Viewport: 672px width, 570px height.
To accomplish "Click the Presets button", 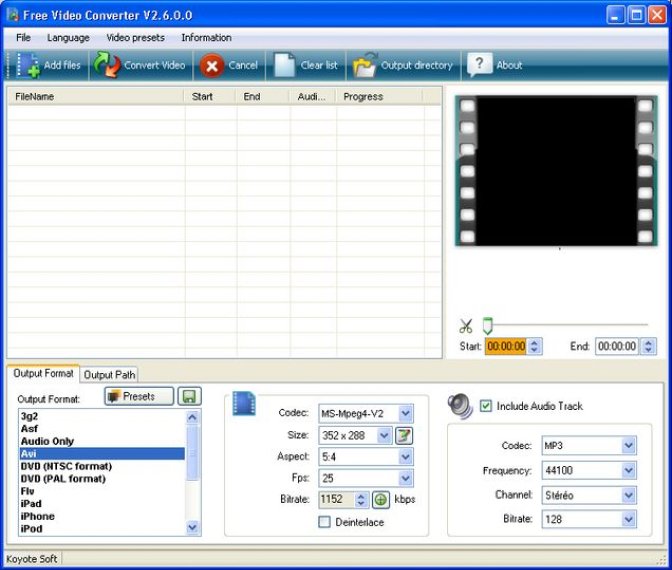I will click(139, 396).
